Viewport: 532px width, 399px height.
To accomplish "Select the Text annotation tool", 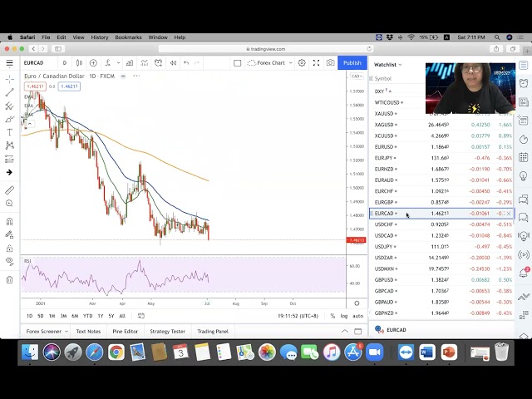I will point(9,132).
